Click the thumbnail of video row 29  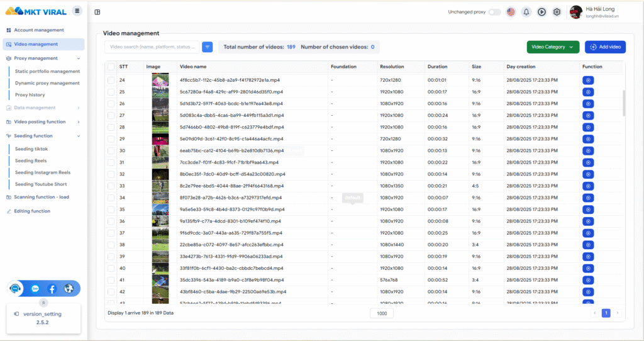tap(160, 139)
